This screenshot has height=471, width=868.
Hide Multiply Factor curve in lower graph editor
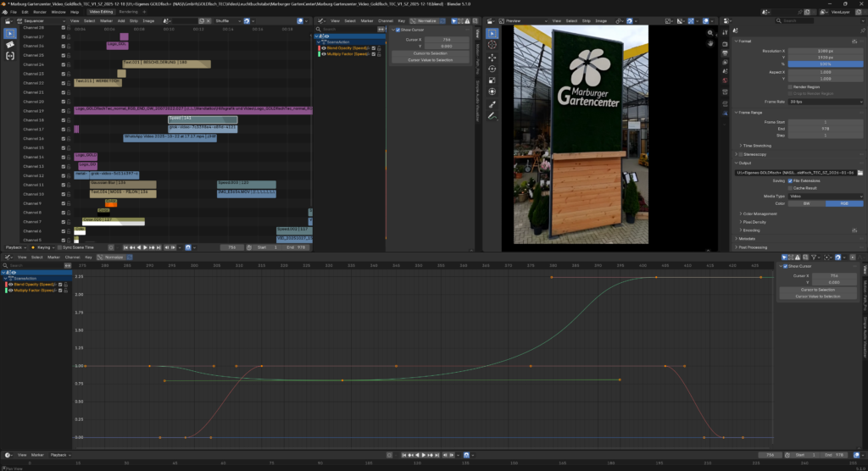pos(10,290)
